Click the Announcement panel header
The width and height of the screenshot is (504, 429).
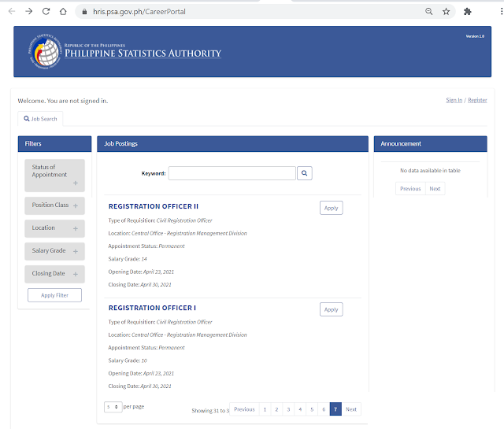click(431, 143)
